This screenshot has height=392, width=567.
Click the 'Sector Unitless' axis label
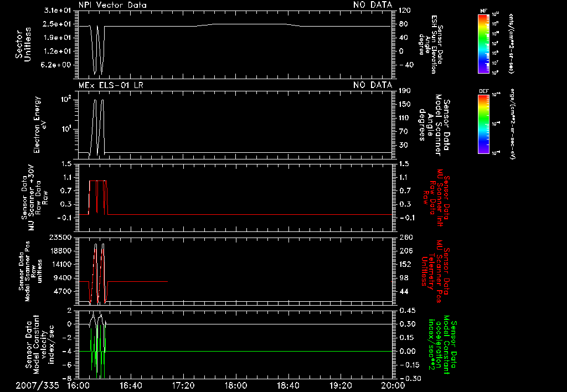(x=23, y=44)
